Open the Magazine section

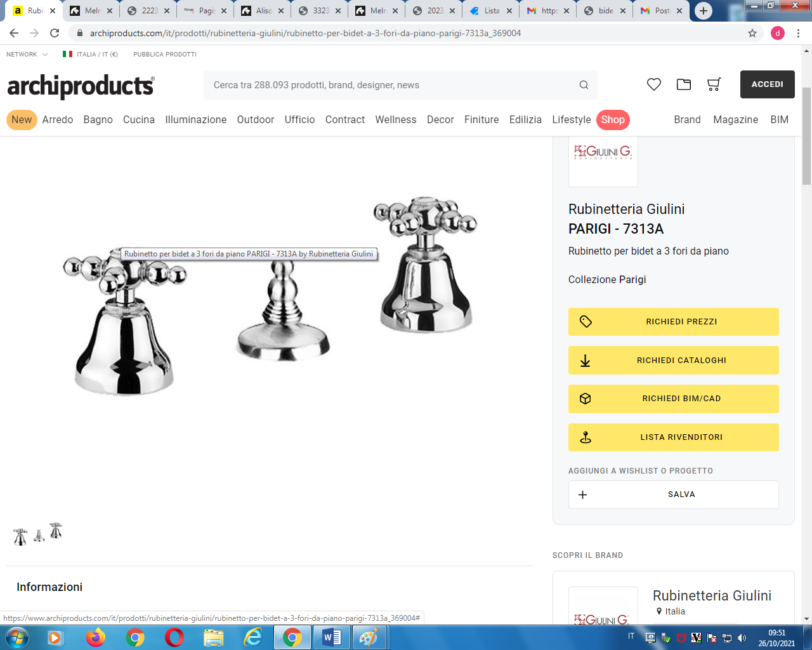click(736, 119)
